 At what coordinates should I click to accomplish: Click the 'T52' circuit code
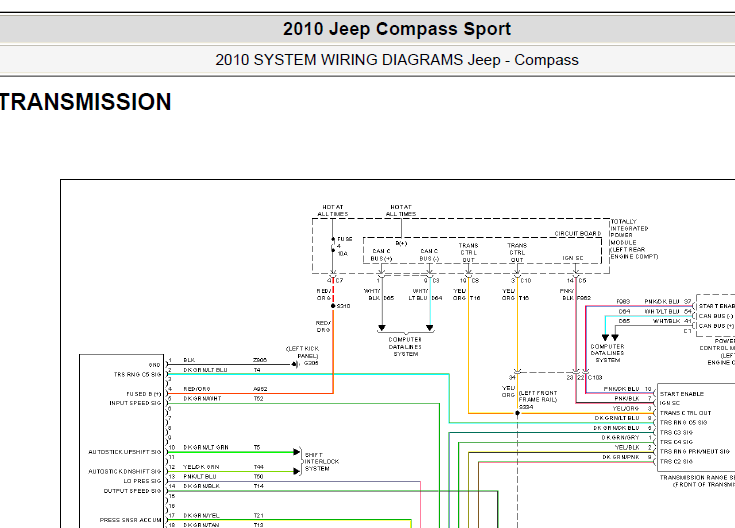258,399
